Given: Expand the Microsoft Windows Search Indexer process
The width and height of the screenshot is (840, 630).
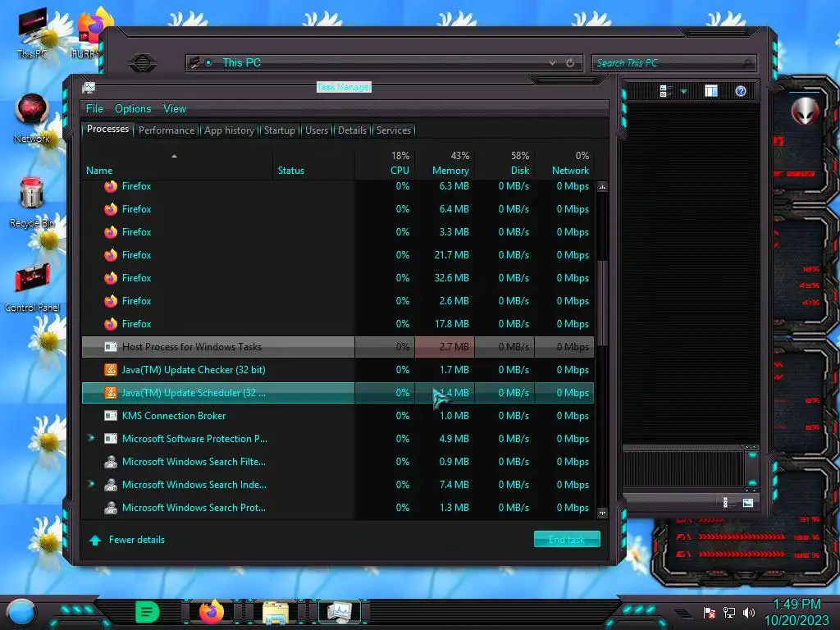Looking at the screenshot, I should click(91, 484).
